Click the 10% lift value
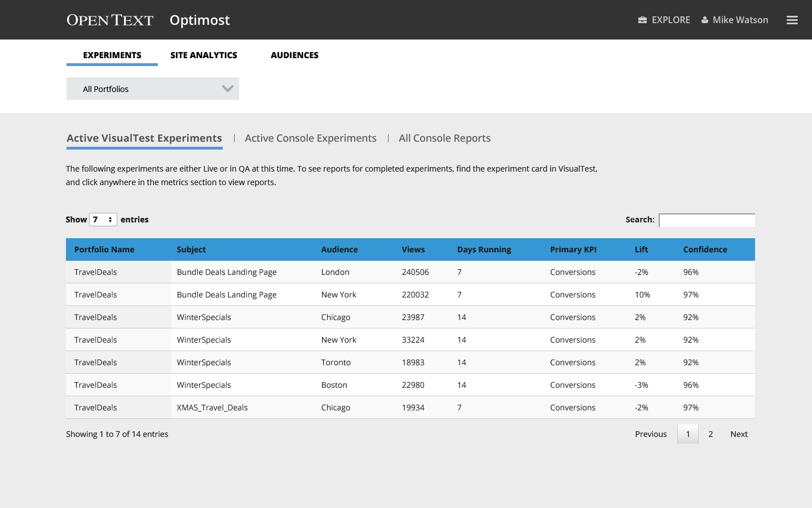This screenshot has width=812, height=508. click(643, 295)
